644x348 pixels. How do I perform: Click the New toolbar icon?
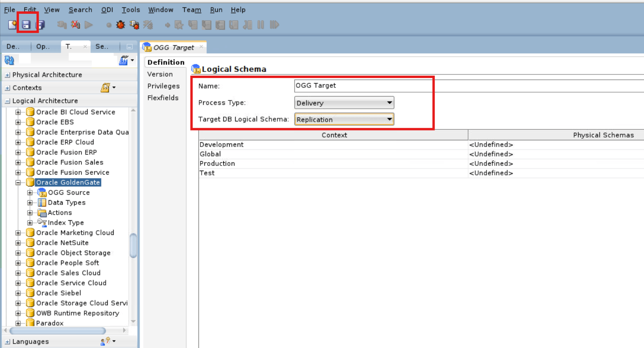tap(12, 25)
